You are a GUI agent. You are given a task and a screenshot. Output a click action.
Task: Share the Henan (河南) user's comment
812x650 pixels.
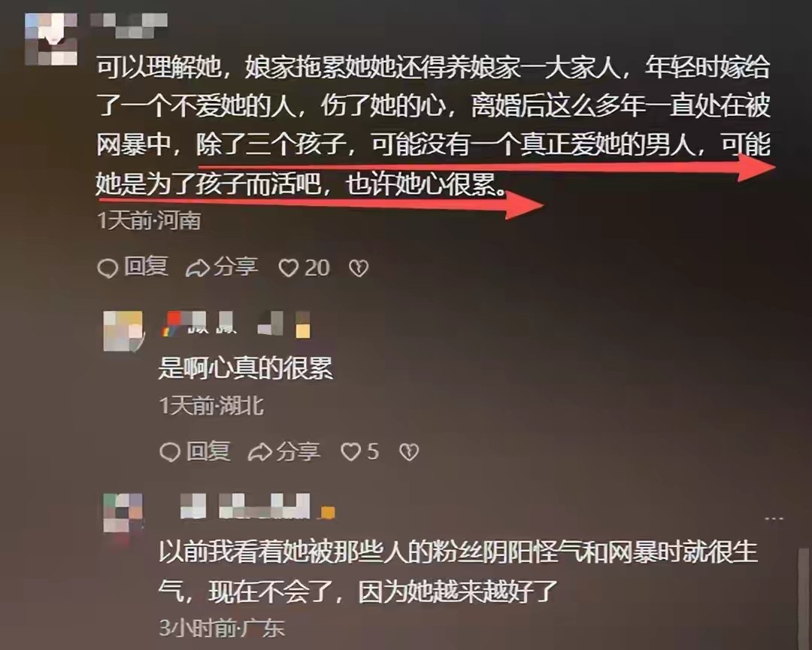(222, 267)
